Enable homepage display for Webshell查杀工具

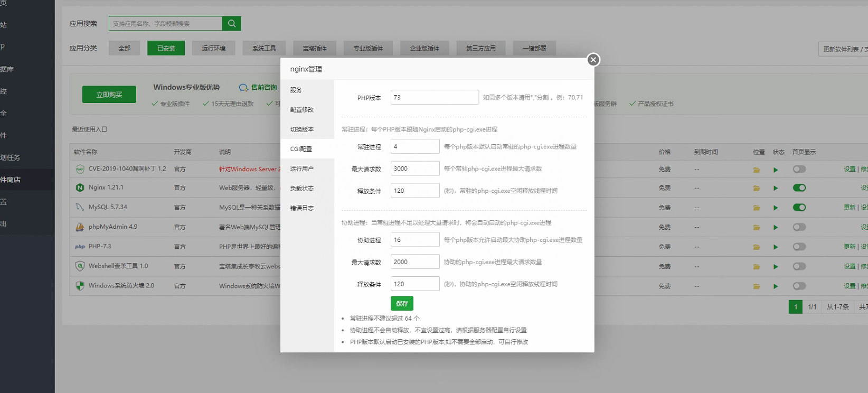tap(799, 266)
